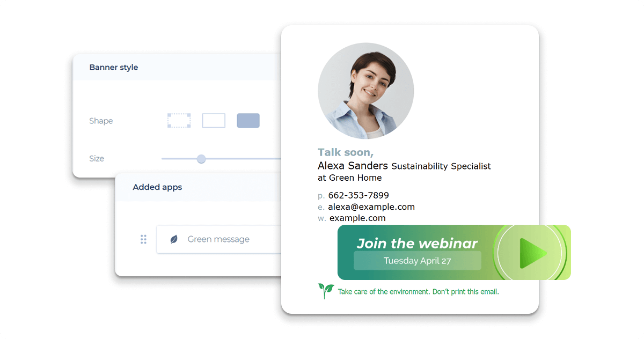The image size is (644, 339).
Task: Toggle the filled shape for the banner style
Action: pyautogui.click(x=248, y=120)
